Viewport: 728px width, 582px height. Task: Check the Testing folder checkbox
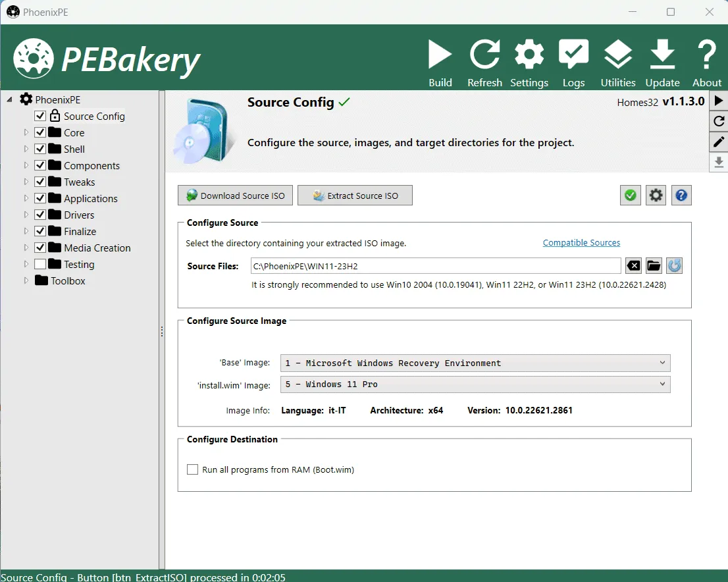40,264
